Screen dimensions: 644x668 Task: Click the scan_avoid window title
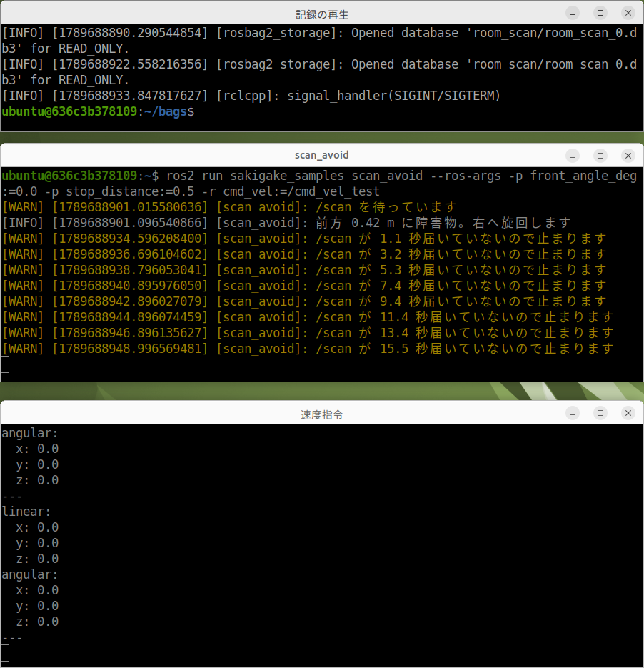pyautogui.click(x=322, y=155)
